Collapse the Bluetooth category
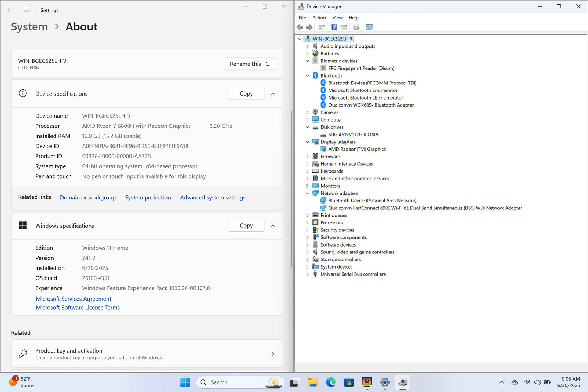Image resolution: width=588 pixels, height=392 pixels. tap(308, 76)
